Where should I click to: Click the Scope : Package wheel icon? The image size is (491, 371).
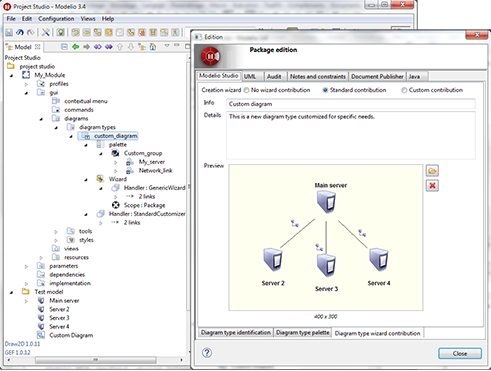click(116, 205)
